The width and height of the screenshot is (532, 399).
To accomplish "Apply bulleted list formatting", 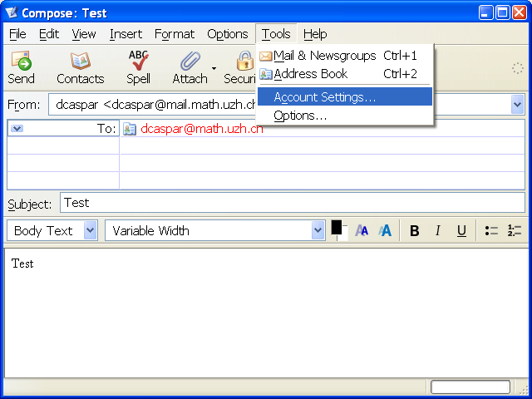I will (491, 231).
